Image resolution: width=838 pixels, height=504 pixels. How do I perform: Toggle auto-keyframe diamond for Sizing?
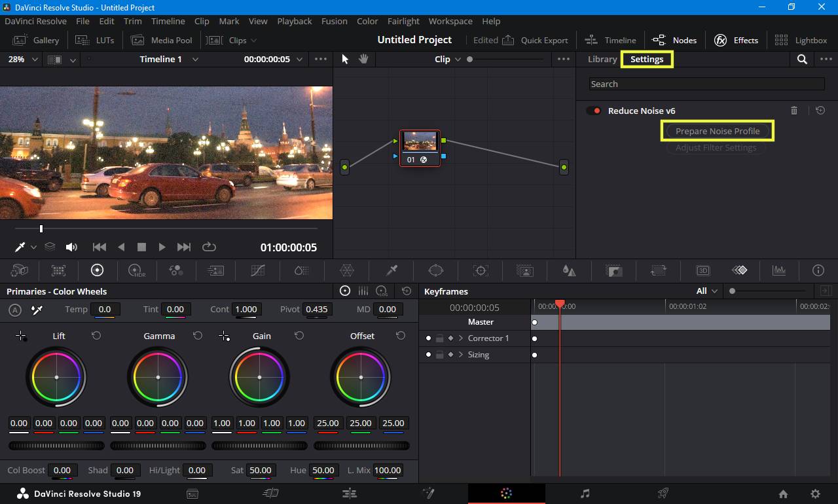pos(450,355)
